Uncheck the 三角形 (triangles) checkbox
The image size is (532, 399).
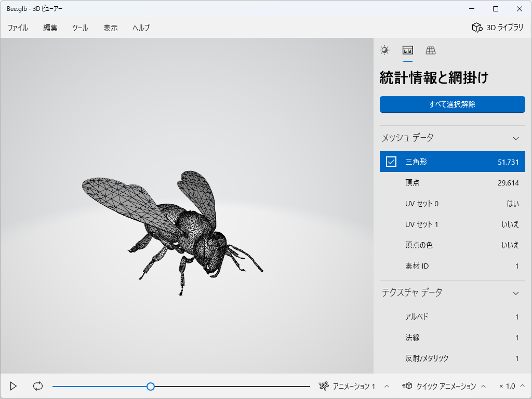point(392,162)
